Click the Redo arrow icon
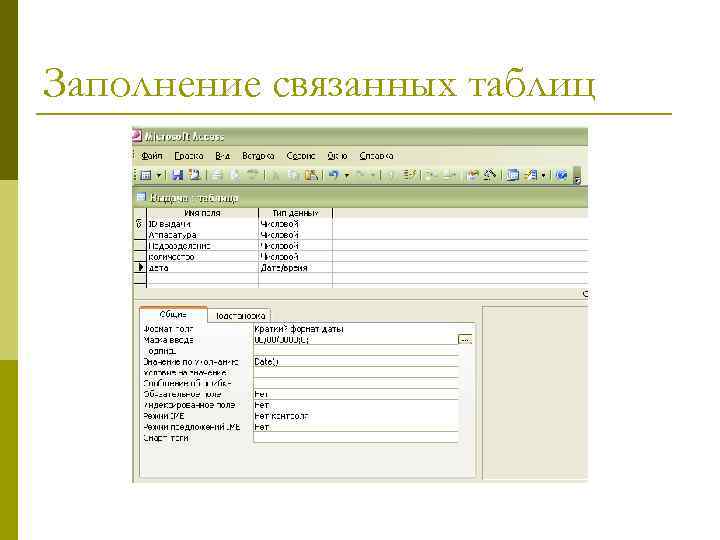Screen dimensions: 720x540 click(x=360, y=175)
